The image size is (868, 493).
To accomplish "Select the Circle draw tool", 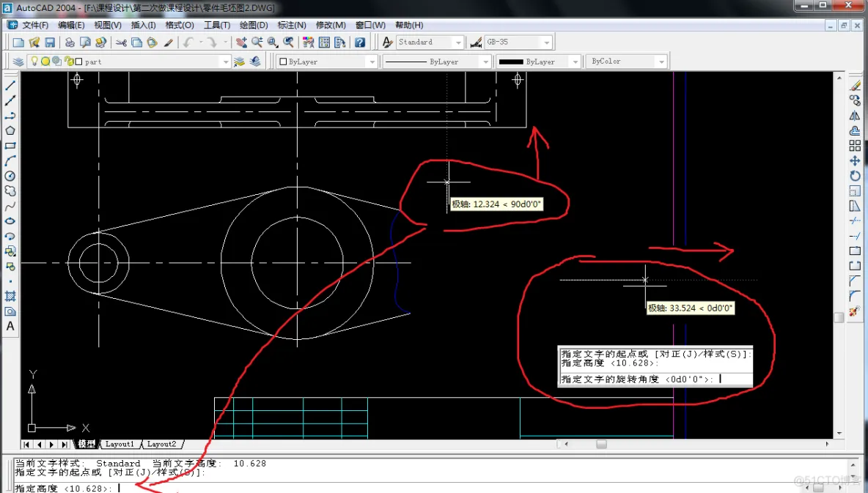I will tap(10, 176).
